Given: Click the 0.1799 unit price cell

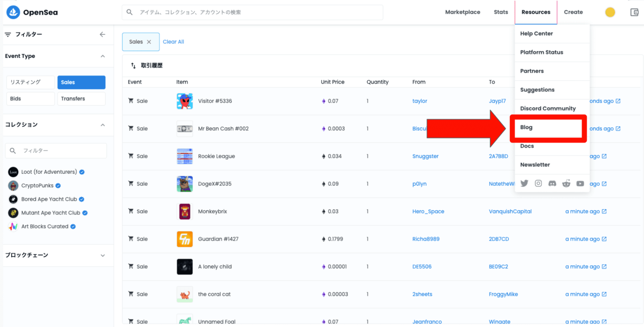Looking at the screenshot, I should tap(332, 239).
